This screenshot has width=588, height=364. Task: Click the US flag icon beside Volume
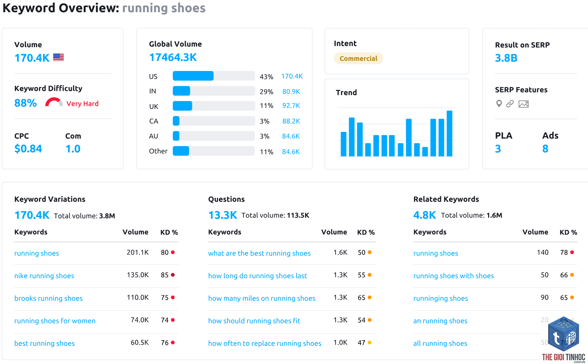[x=59, y=57]
